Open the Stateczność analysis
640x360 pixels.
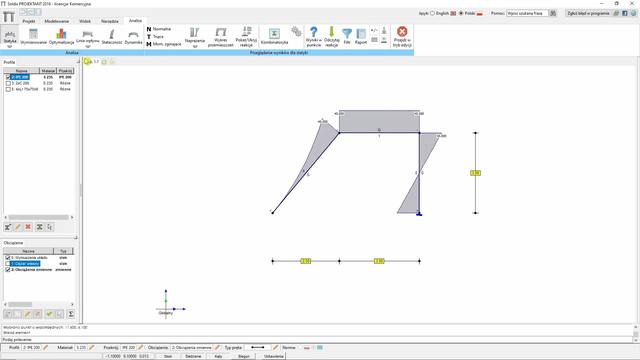[111, 36]
